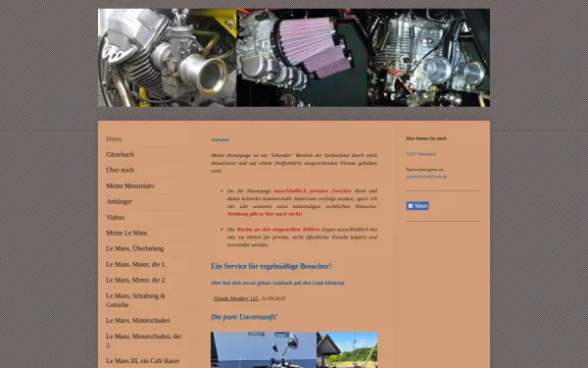Navigate to the Videos page
This screenshot has height=368, width=588.
(115, 218)
